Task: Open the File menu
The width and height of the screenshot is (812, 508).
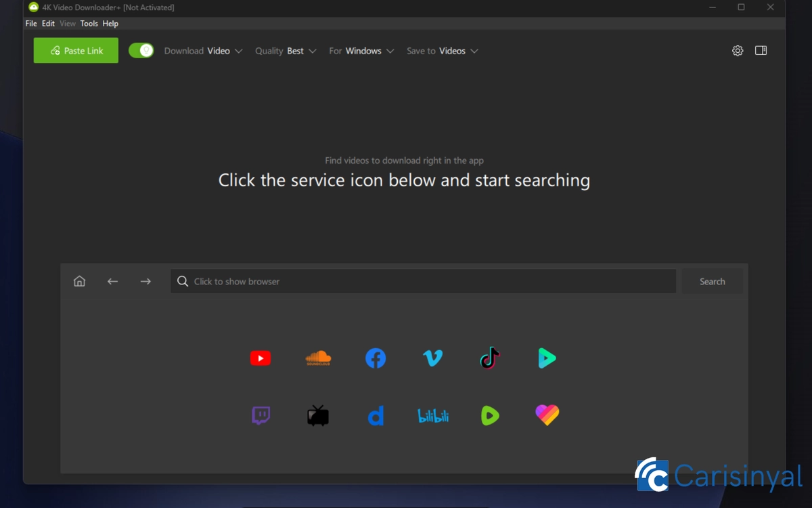Action: pos(31,24)
